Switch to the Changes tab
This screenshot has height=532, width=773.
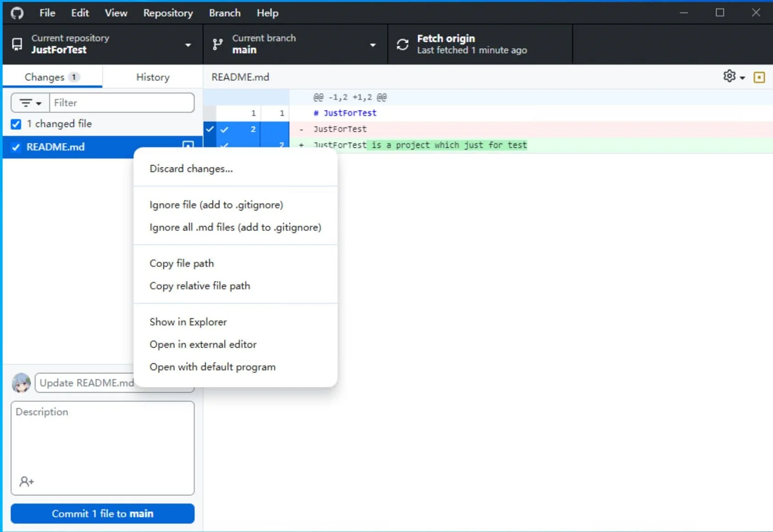click(x=52, y=77)
